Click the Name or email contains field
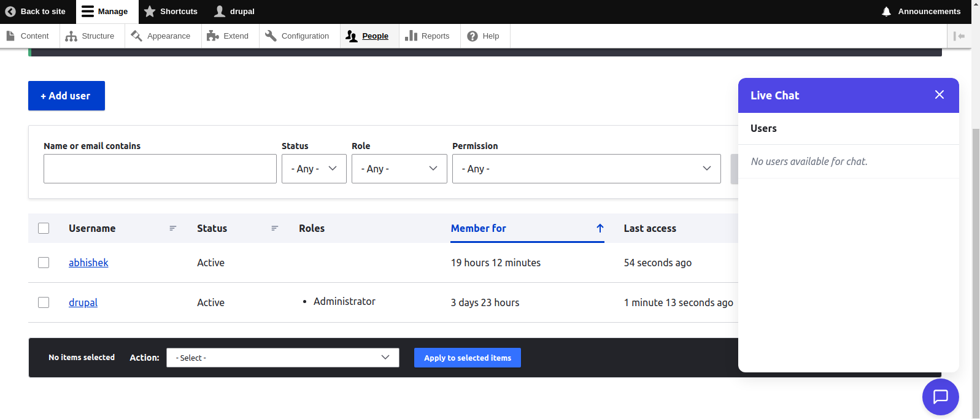Screen dimensions: 980x419 tap(160, 169)
